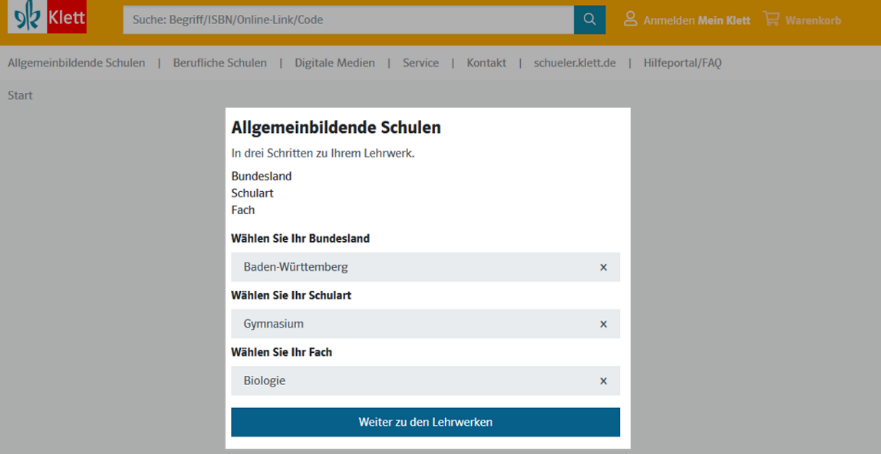Open Berufliche Schulen menu

(x=220, y=63)
